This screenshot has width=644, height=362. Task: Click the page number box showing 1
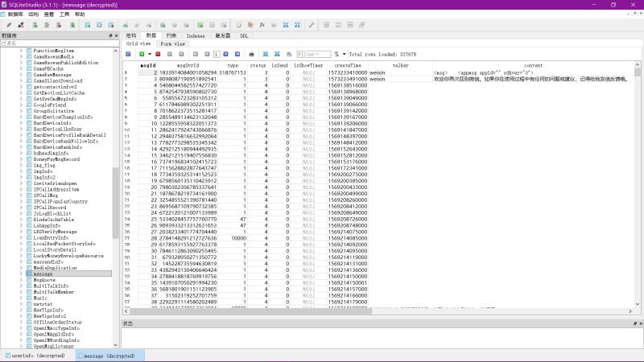[217, 54]
